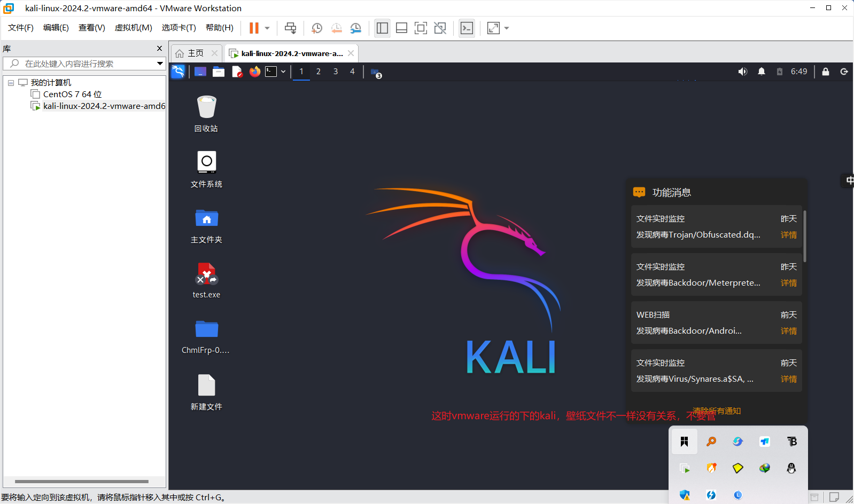The image size is (854, 504).
Task: Open 详情 for Virus/Synares notification
Action: click(788, 379)
